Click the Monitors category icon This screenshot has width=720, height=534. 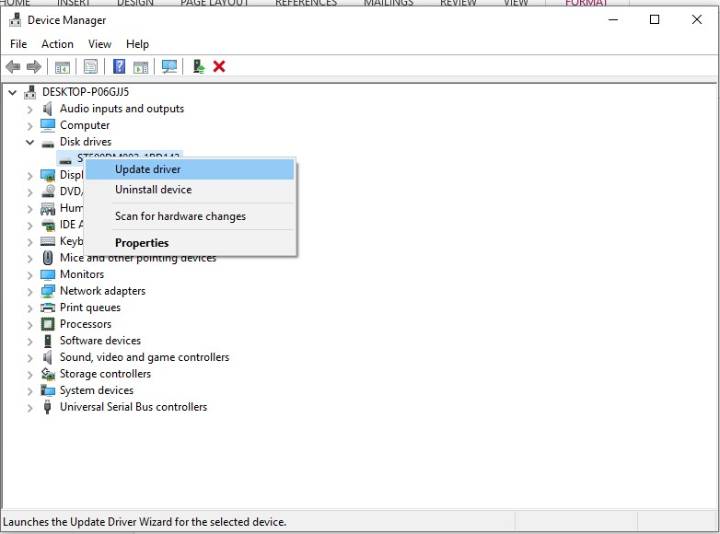48,275
